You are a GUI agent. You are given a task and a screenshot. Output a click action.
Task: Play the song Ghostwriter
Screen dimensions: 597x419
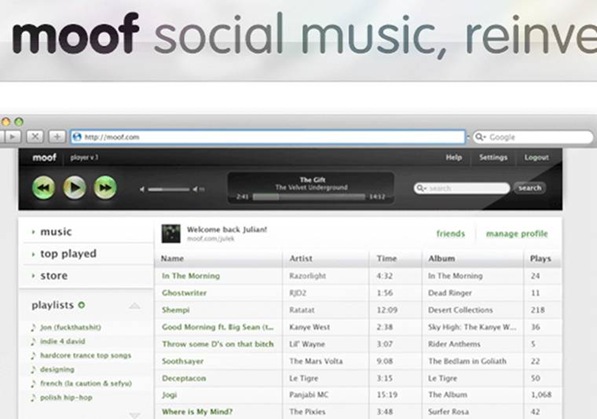[184, 293]
